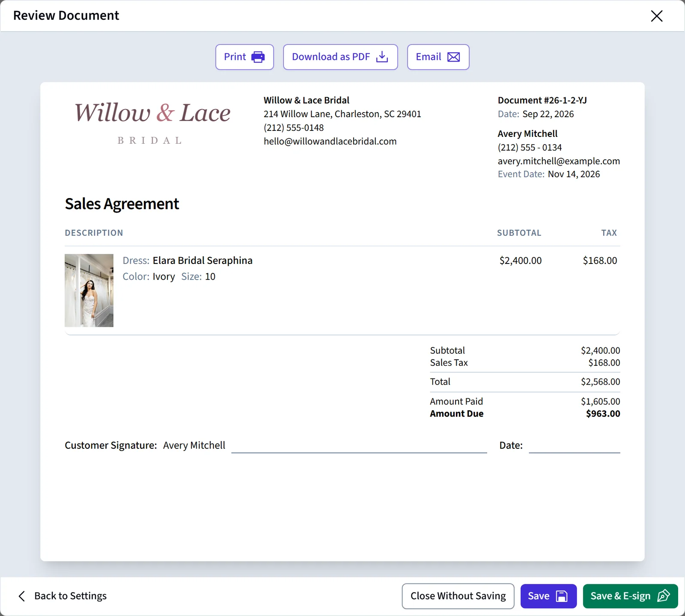Click the Print label
This screenshot has height=616, width=685.
(x=235, y=57)
